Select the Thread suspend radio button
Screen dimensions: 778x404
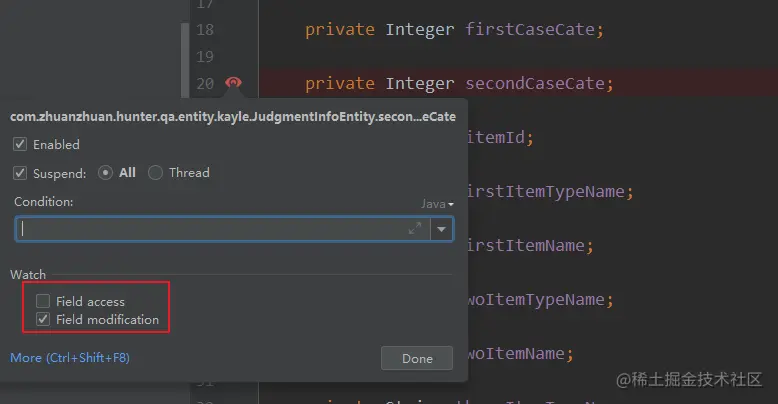[x=155, y=173]
